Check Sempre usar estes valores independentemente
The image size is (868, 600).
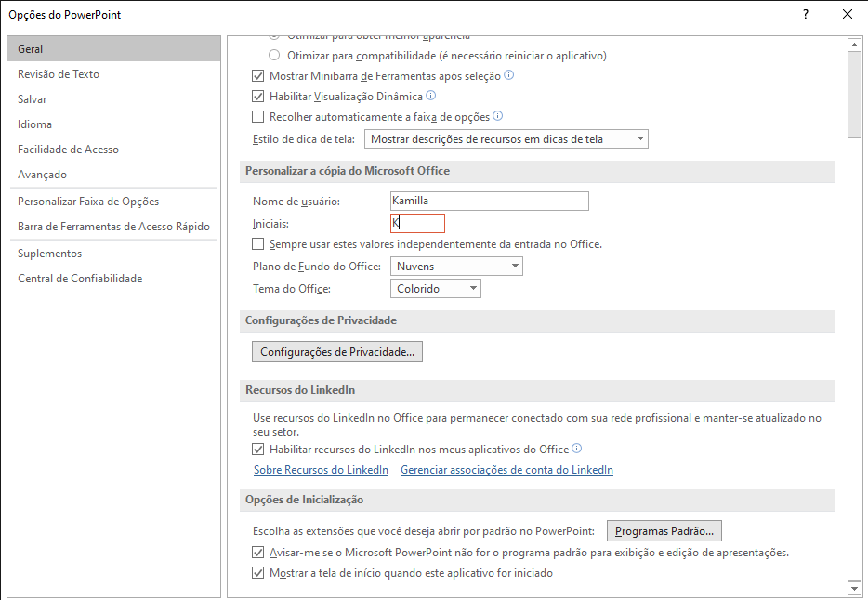click(258, 244)
